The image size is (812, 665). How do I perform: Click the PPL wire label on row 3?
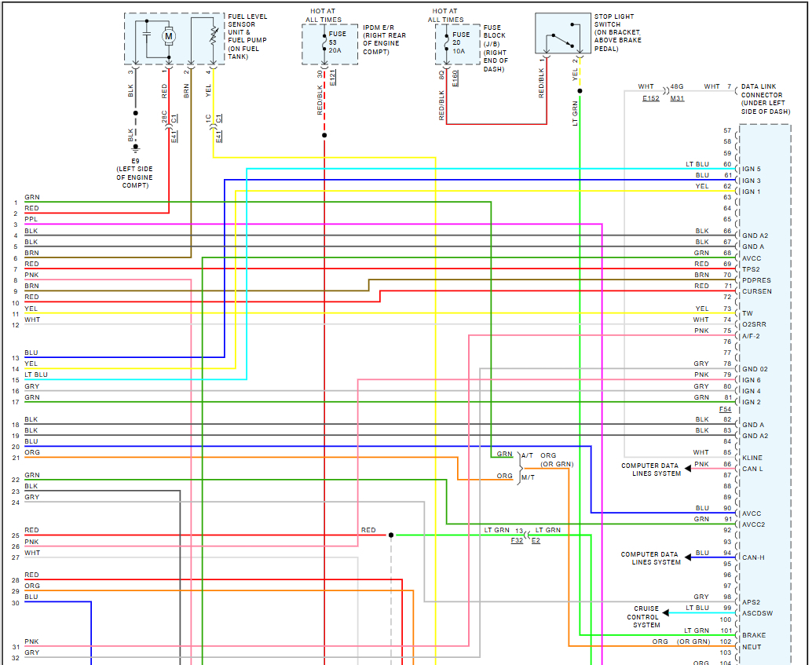(x=31, y=219)
